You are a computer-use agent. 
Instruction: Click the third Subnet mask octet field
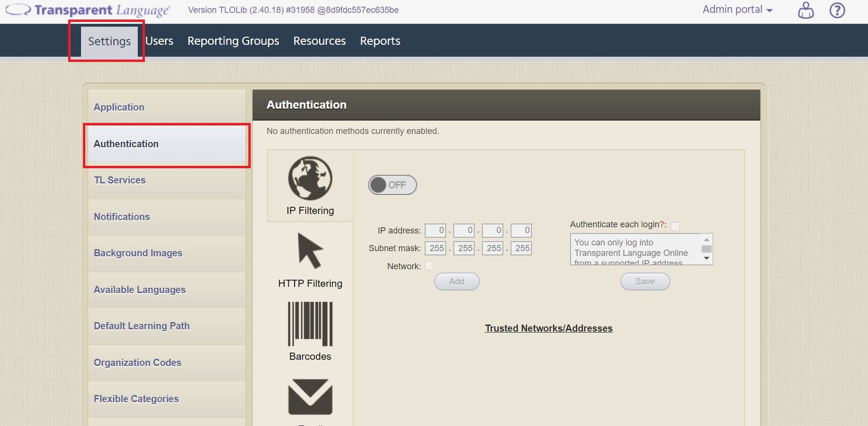pos(493,248)
